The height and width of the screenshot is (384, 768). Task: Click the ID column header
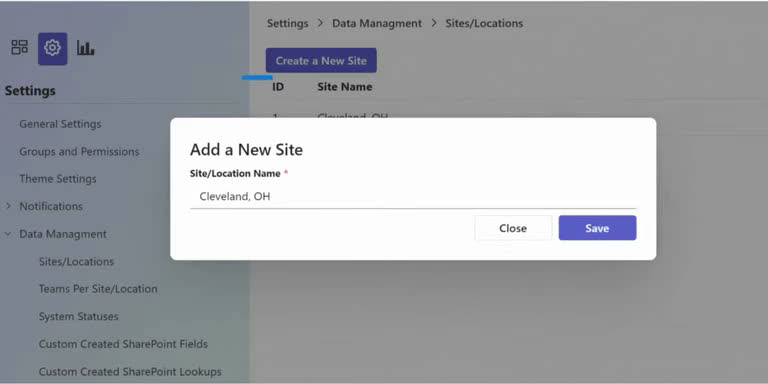pyautogui.click(x=278, y=87)
